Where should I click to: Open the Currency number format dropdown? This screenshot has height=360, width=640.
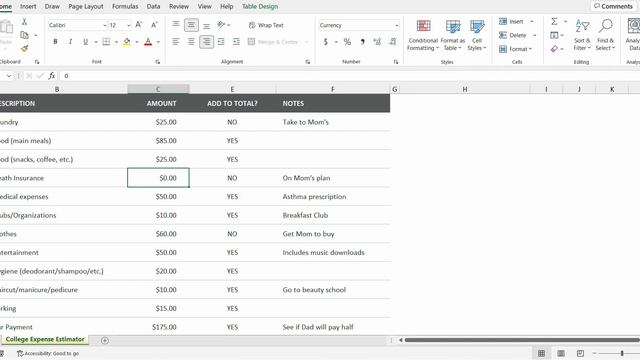point(396,25)
